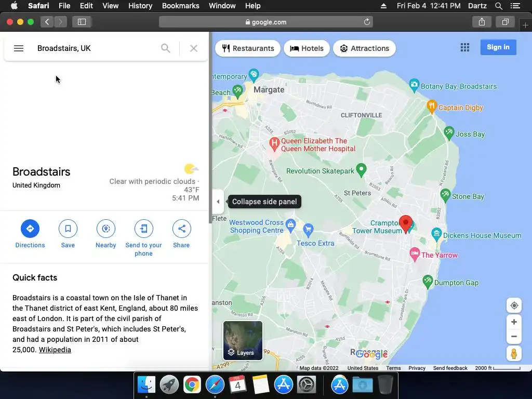Click the Send to your phone icon
Viewport: 532px width, 399px height.
[x=143, y=229]
